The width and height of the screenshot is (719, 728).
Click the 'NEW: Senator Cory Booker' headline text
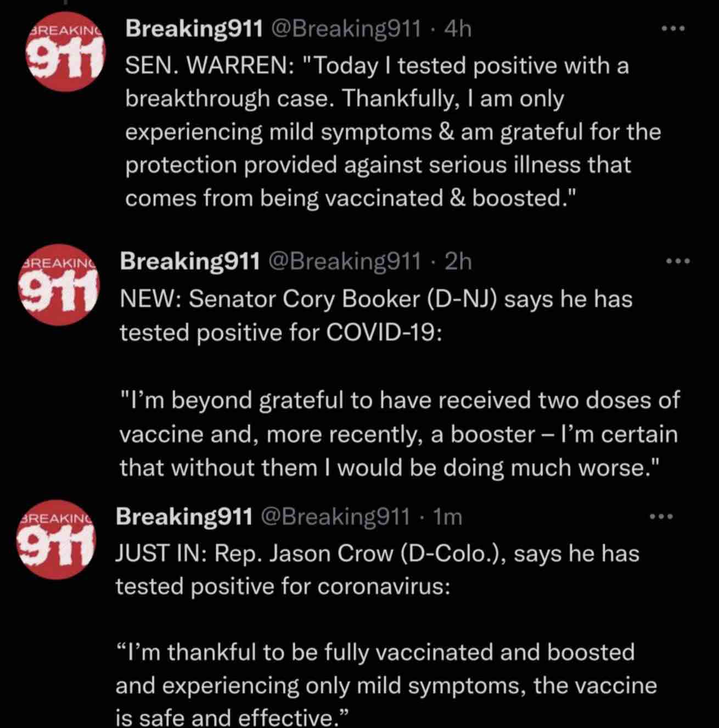[x=377, y=316]
